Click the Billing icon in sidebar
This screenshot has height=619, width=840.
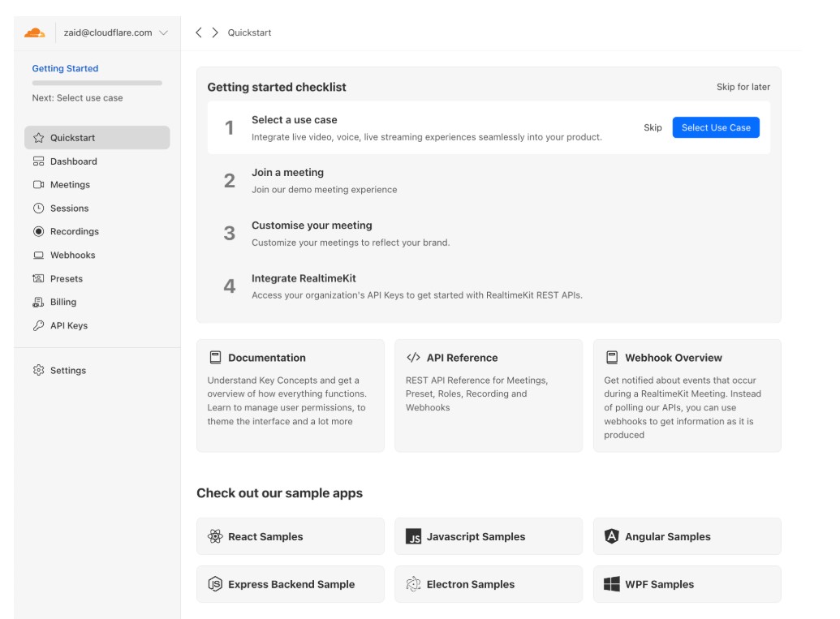click(38, 303)
